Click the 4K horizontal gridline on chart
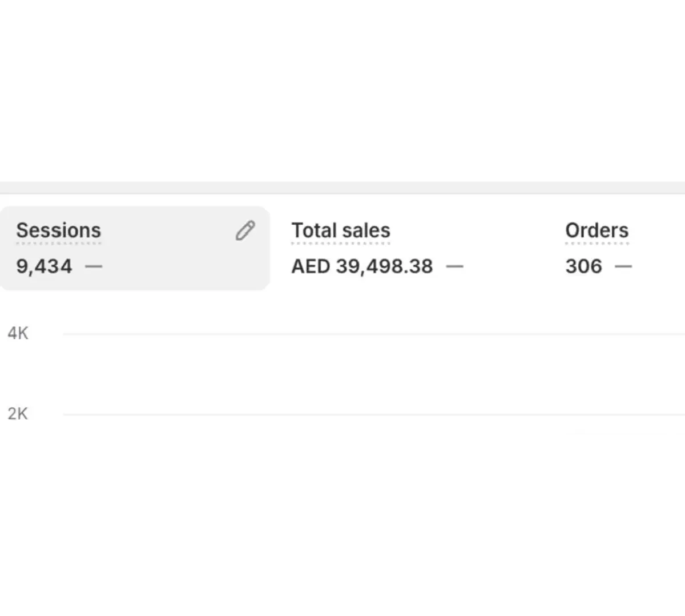 pos(374,334)
